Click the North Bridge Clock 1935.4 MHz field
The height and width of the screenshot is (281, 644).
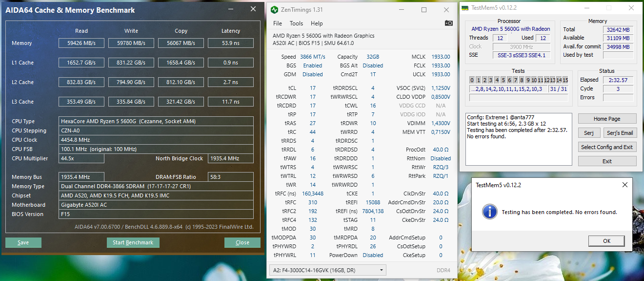[x=231, y=158]
